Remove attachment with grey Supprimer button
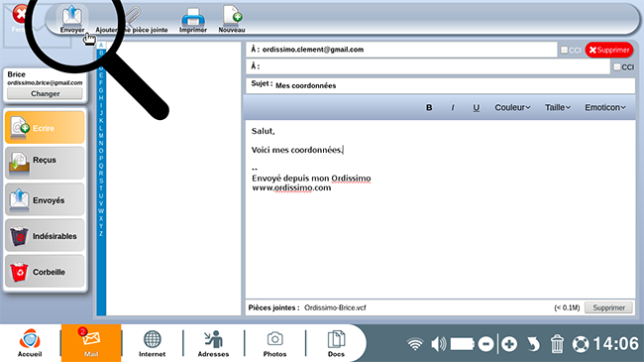This screenshot has width=644, height=362. click(x=608, y=307)
